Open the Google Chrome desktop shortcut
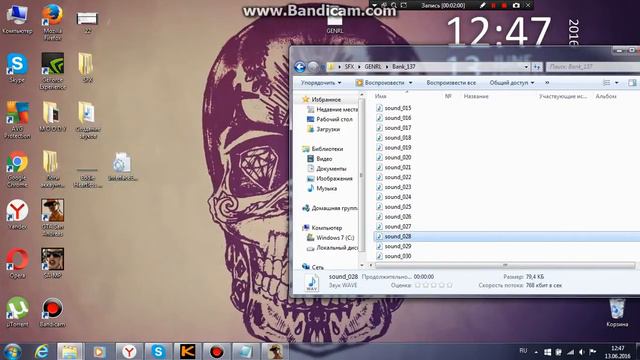 coord(17,169)
